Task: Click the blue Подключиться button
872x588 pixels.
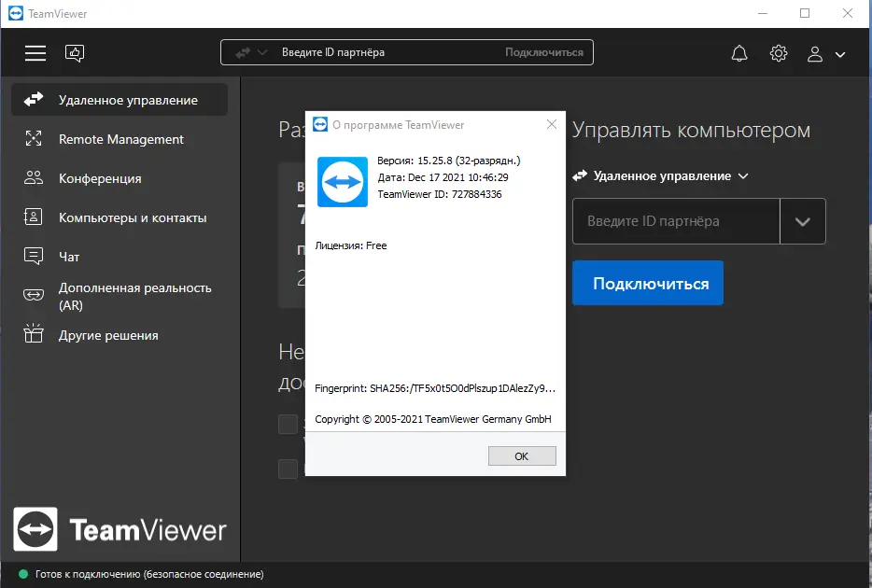Action: [x=647, y=282]
